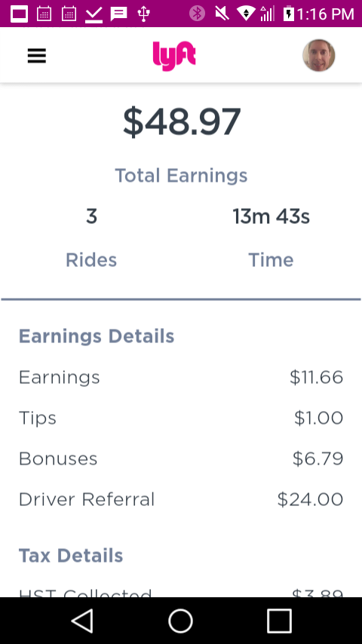The image size is (362, 644).
Task: Tap the Bonuses $6.79 row
Action: tap(181, 458)
